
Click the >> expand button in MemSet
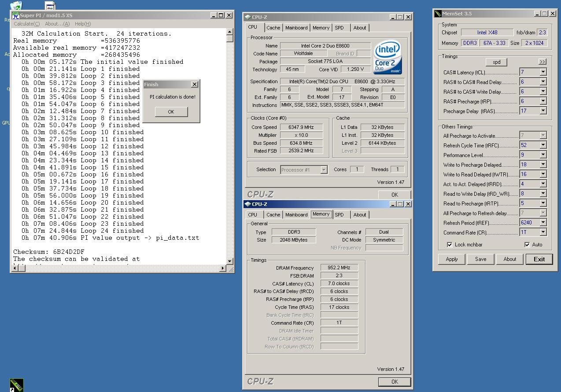[x=542, y=62]
